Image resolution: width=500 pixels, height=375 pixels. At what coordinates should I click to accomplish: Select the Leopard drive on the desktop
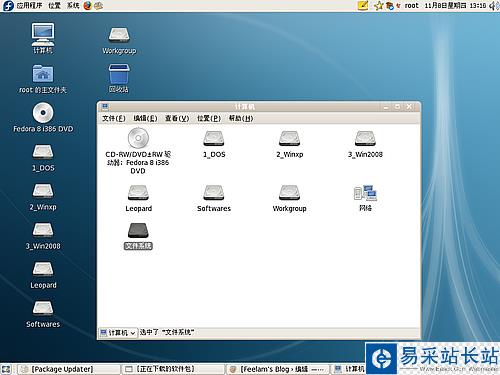(x=43, y=275)
